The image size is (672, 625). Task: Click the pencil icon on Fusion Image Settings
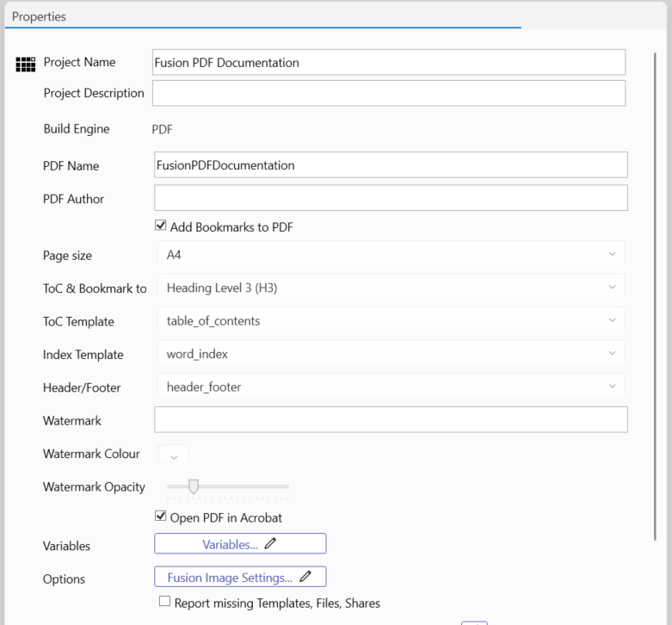pyautogui.click(x=305, y=577)
